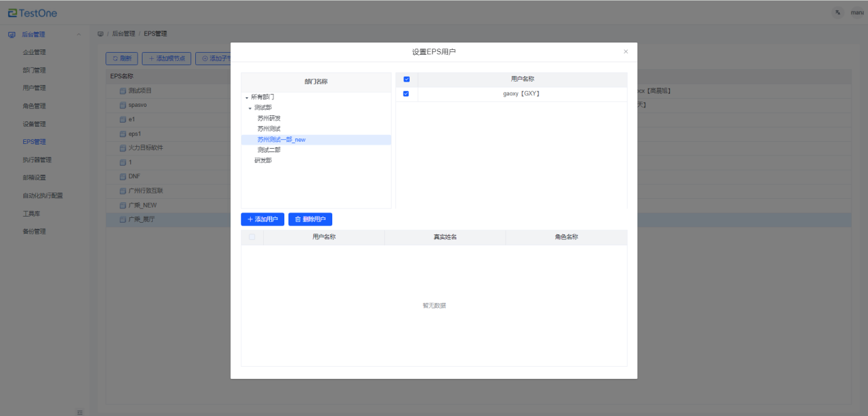Go to 角色管理 in the sidebar

coord(34,106)
